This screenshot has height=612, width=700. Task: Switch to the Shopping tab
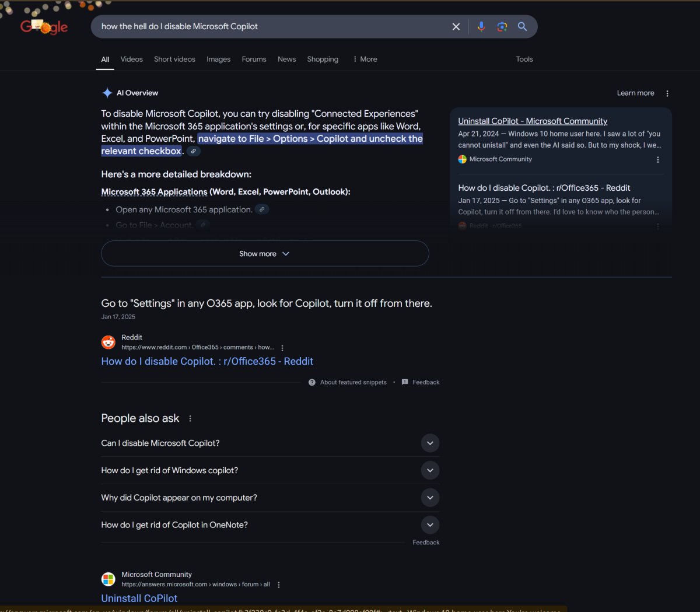pos(323,60)
